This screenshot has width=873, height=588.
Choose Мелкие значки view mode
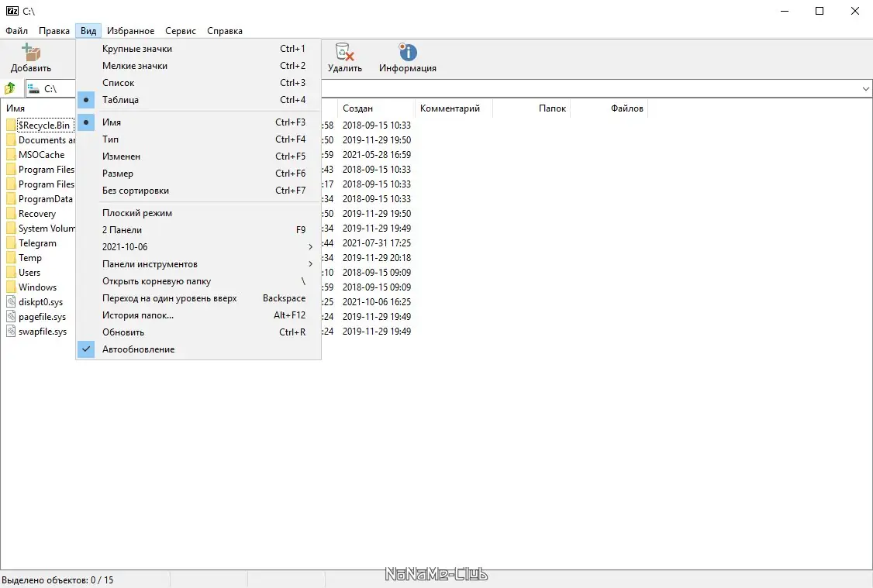click(x=198, y=66)
